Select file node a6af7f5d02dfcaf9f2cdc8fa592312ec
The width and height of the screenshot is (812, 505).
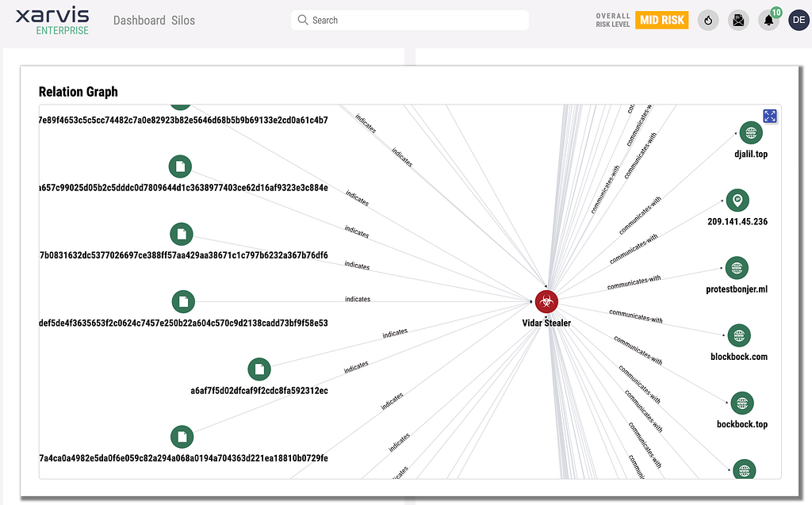click(259, 369)
